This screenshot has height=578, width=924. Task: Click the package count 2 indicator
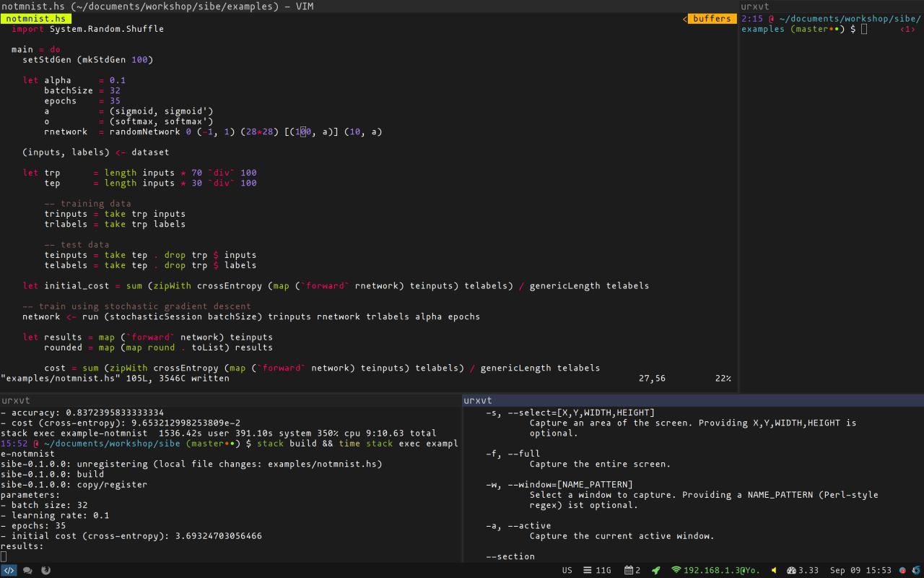632,570
